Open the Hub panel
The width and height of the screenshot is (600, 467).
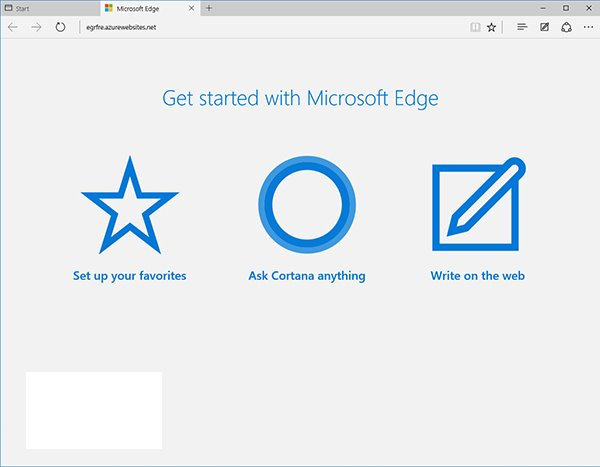(x=522, y=28)
